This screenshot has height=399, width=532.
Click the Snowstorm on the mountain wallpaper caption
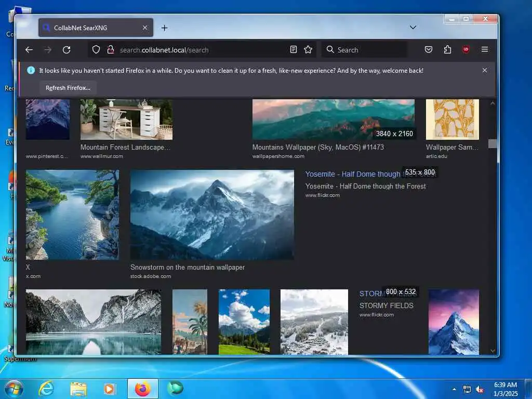click(188, 268)
